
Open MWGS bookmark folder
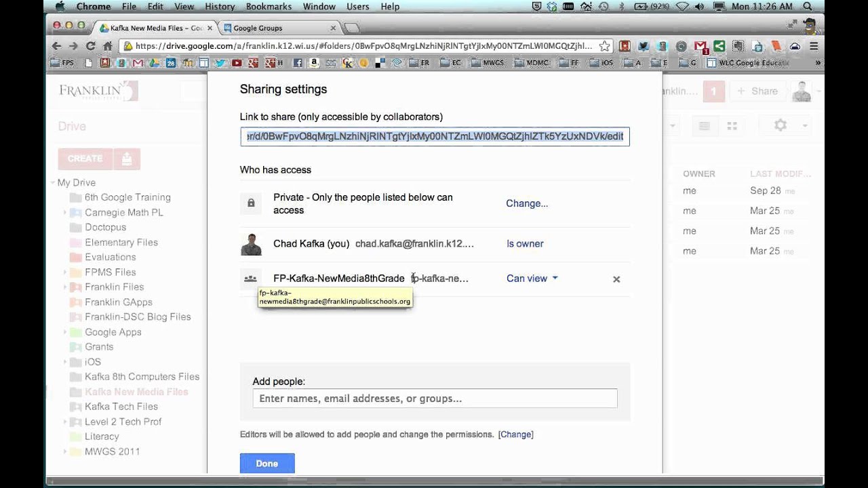tap(488, 63)
